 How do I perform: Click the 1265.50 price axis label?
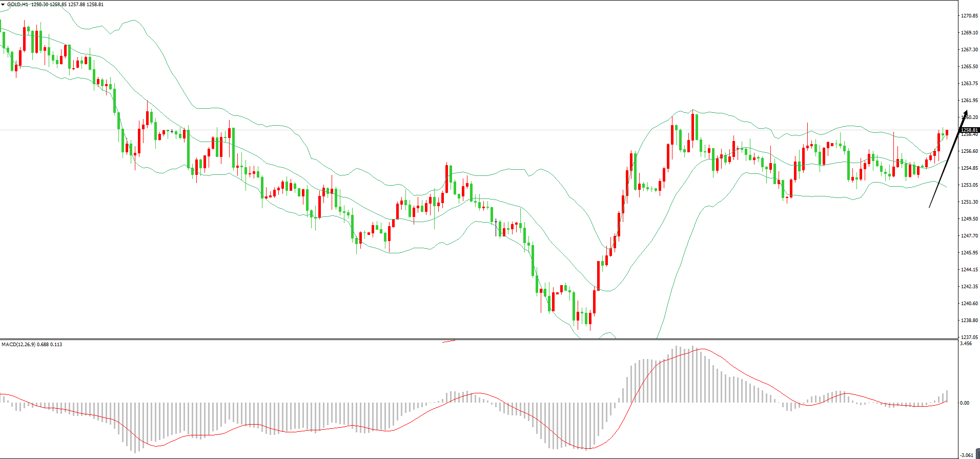(969, 67)
